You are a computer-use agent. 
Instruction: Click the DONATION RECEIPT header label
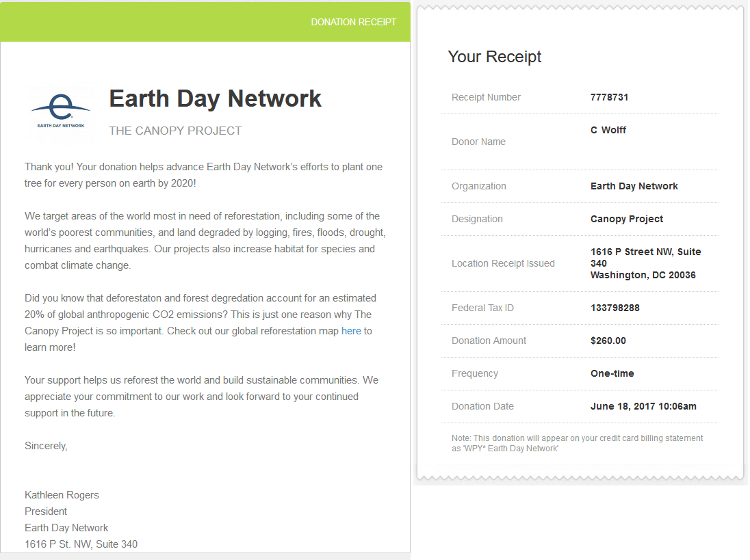353,22
